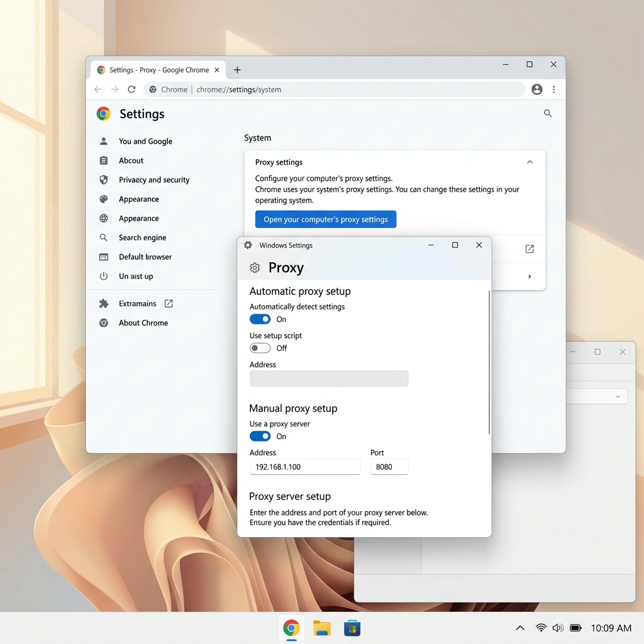Click the power icon beside Un aist up

(x=104, y=277)
